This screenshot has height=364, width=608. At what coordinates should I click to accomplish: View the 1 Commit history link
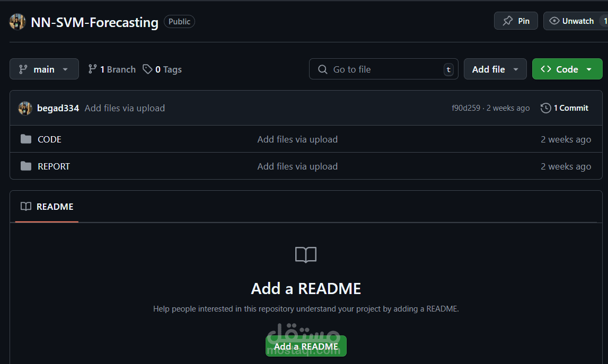pyautogui.click(x=571, y=108)
